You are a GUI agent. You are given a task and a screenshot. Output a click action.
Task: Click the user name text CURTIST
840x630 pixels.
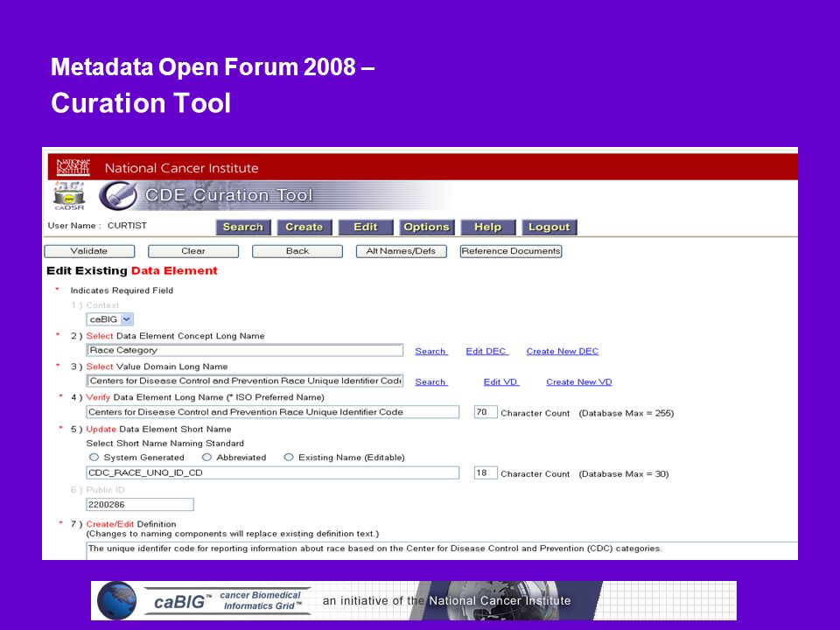click(127, 226)
